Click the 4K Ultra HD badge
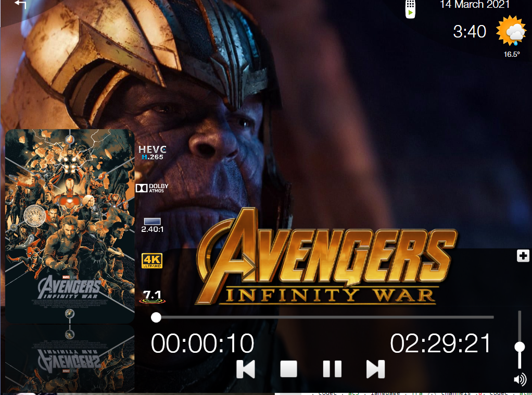 tap(152, 261)
